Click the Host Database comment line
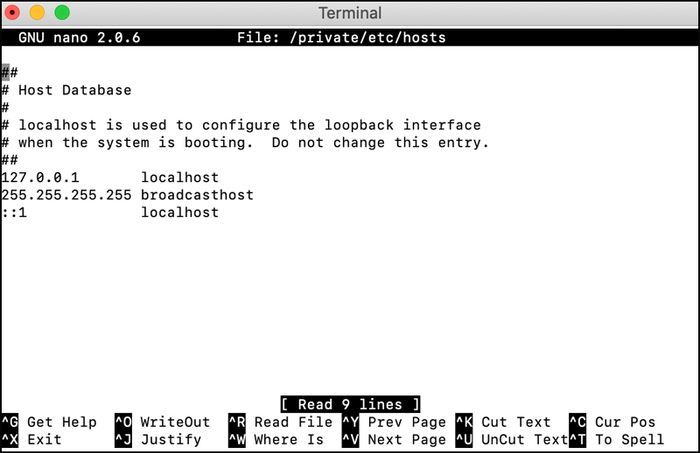 pos(67,90)
